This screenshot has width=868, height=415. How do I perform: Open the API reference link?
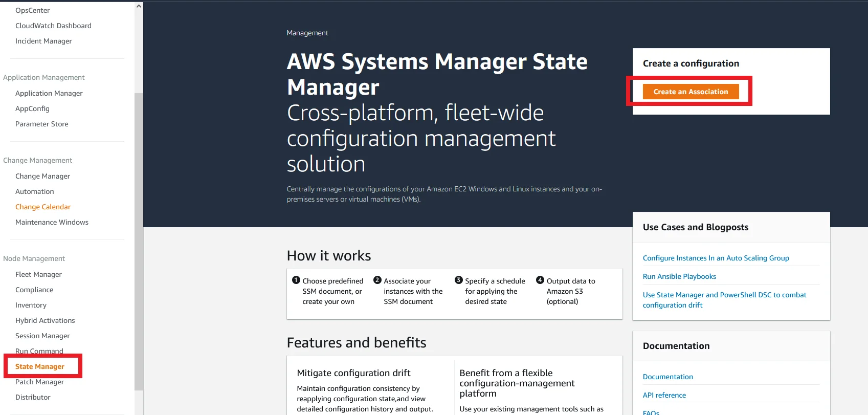(x=664, y=395)
